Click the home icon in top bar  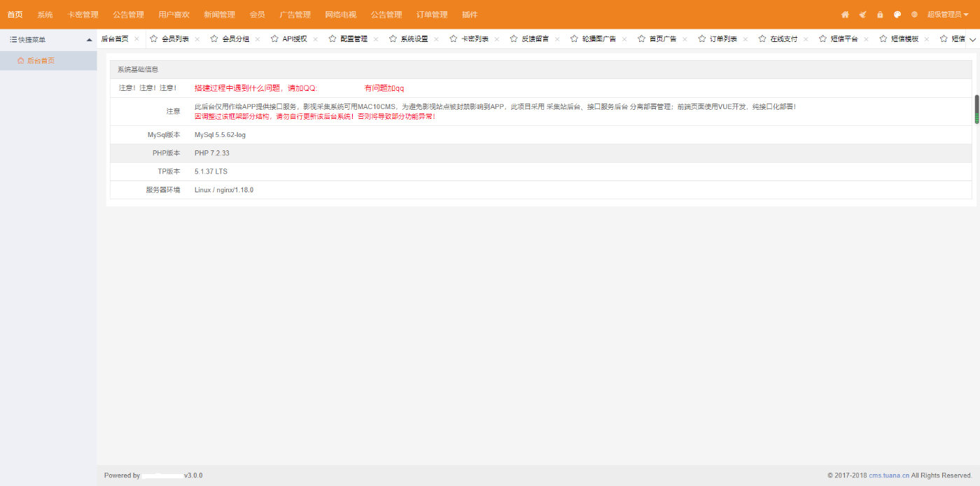pos(845,15)
